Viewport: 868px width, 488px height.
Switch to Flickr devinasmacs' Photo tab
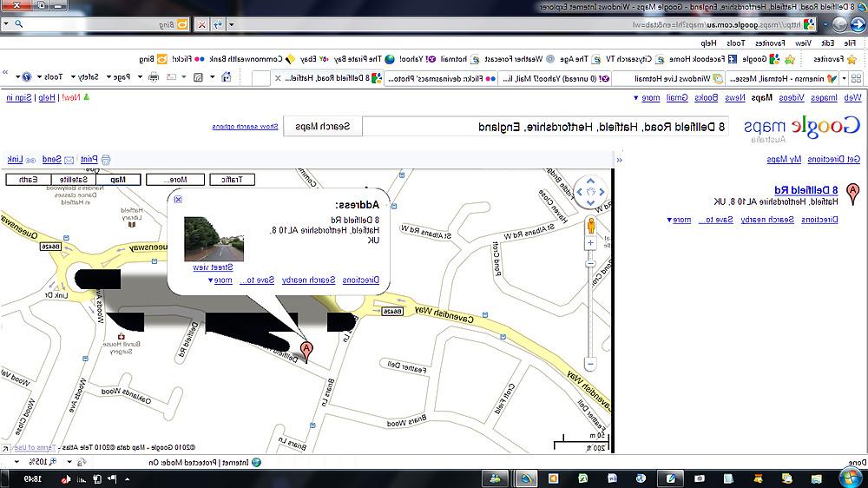(441, 79)
